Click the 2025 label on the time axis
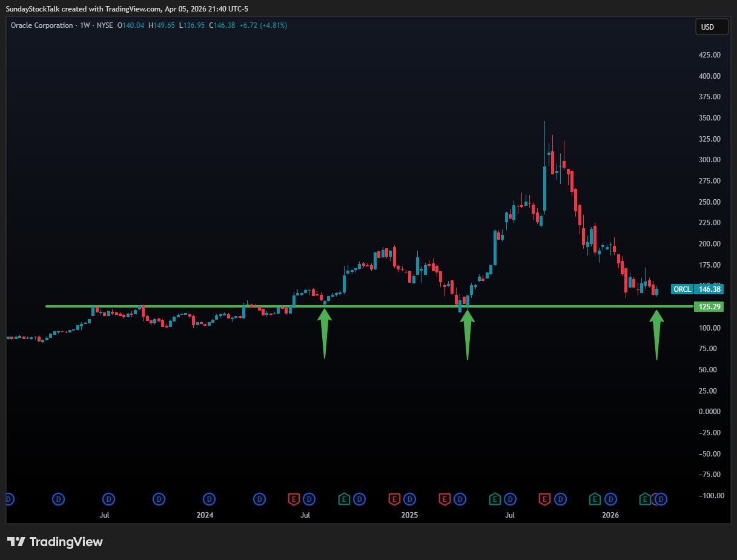 pyautogui.click(x=409, y=515)
